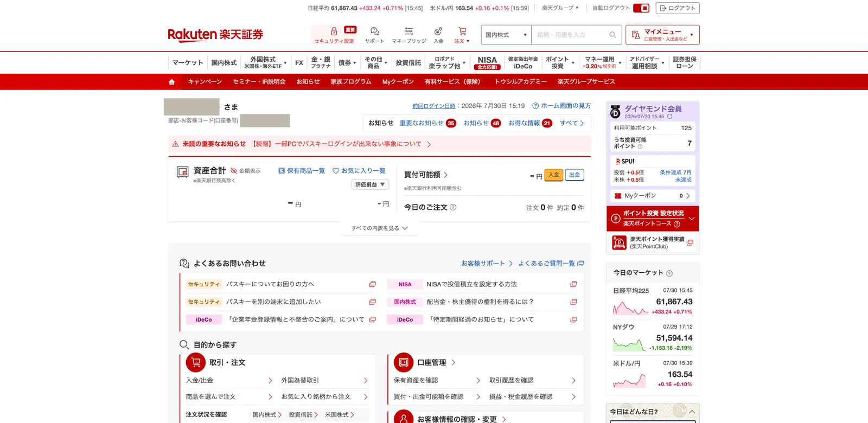Open the iDeCo menu item
The width and height of the screenshot is (868, 423).
(523, 63)
